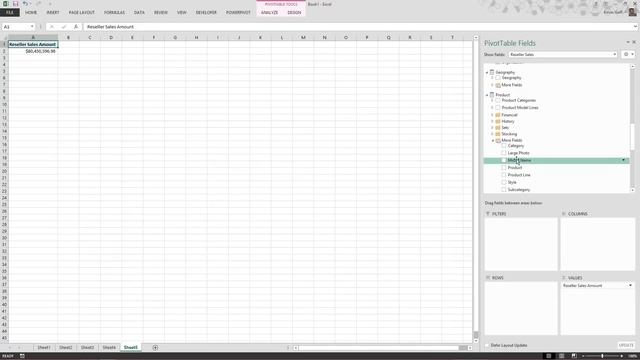Open the INSERT ribbon tab
This screenshot has height=360, width=640.
click(x=53, y=13)
